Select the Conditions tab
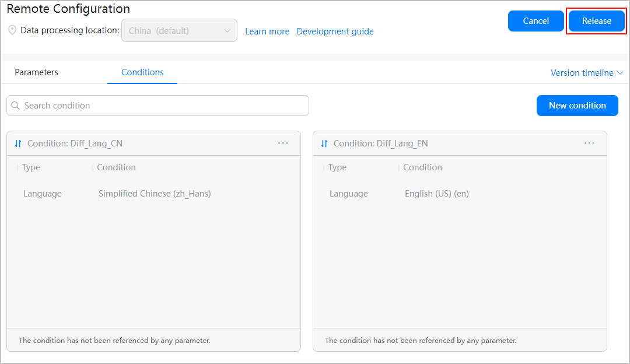 point(142,72)
